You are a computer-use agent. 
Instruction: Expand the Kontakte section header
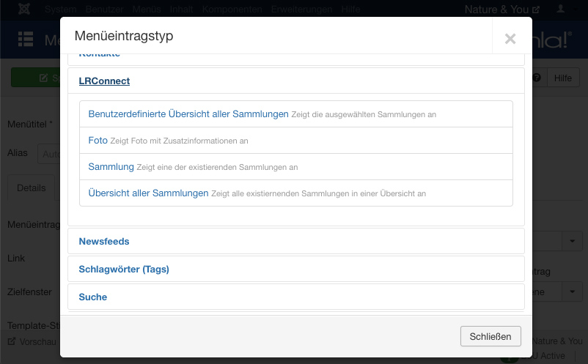tap(100, 56)
